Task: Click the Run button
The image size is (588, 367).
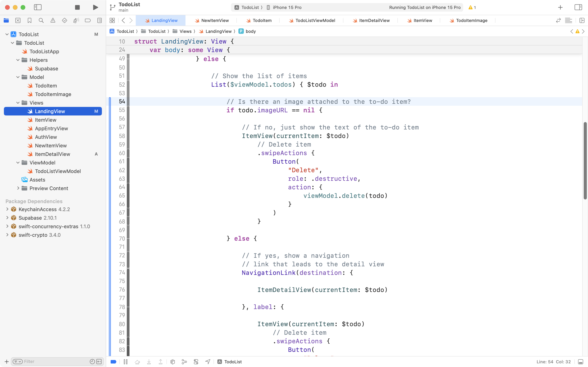Action: coord(95,7)
